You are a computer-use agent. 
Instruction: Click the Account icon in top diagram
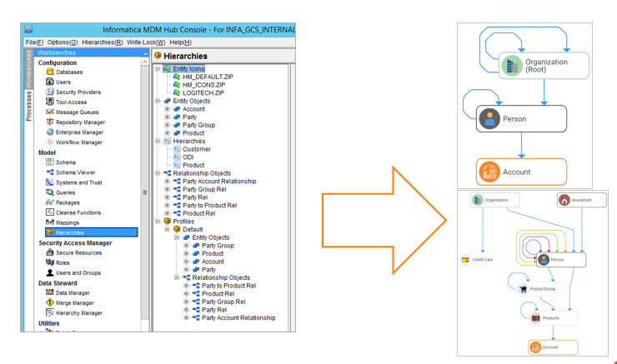(489, 172)
